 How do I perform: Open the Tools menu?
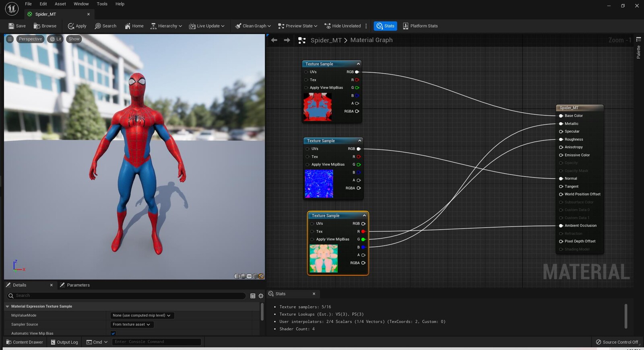click(x=102, y=4)
